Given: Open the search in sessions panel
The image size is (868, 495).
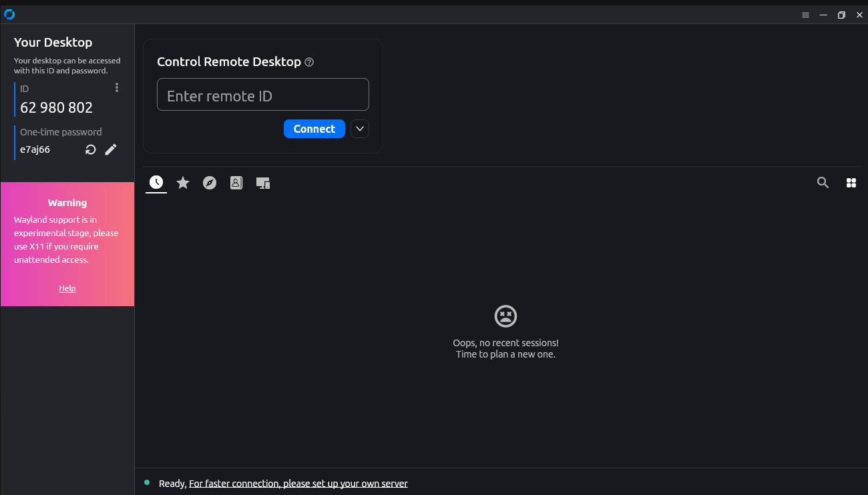Looking at the screenshot, I should click(823, 183).
